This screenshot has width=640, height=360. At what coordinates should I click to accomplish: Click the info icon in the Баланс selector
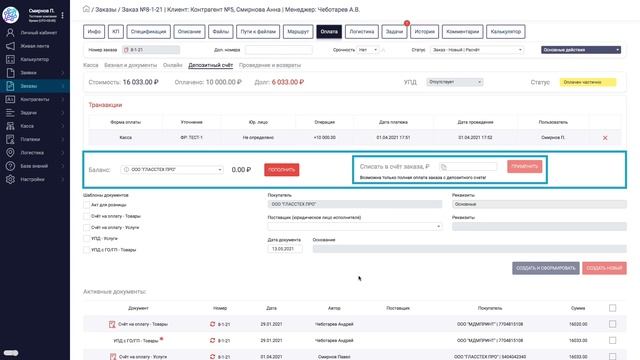pos(126,169)
